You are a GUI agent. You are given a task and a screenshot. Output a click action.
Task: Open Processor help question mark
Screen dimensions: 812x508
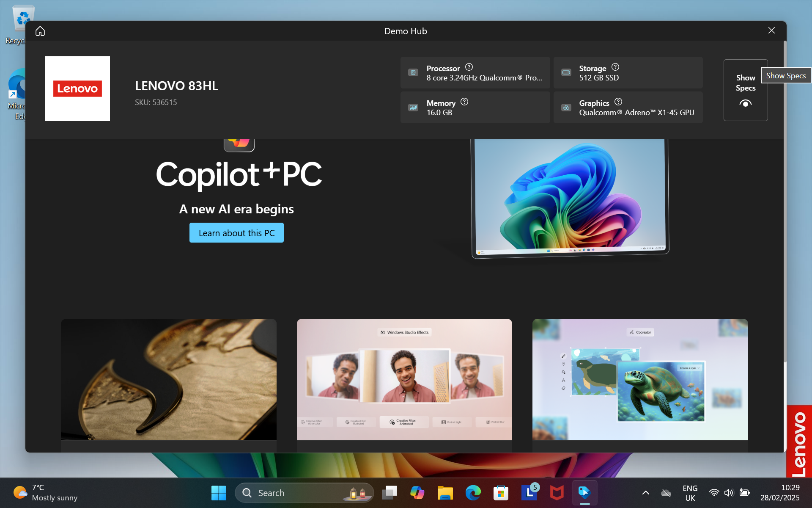point(469,67)
